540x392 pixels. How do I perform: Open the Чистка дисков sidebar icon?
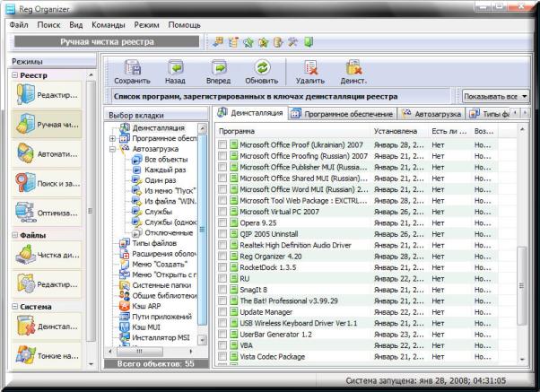(27, 255)
